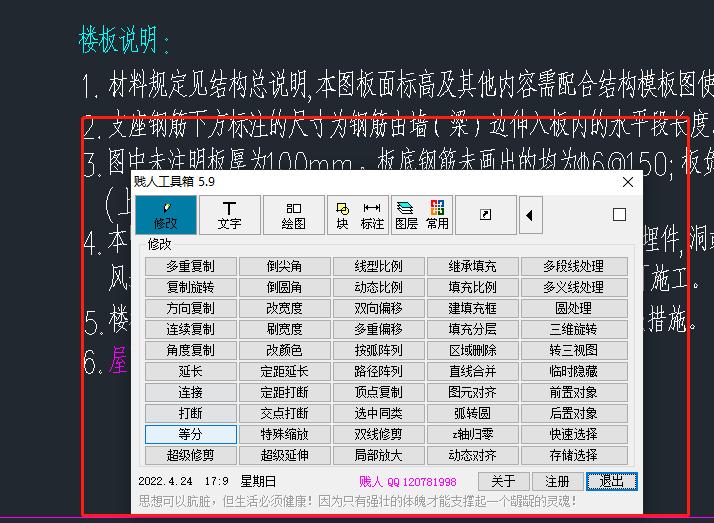The width and height of the screenshot is (714, 523).
Task: Click the 弧转圆 button
Action: point(473,413)
